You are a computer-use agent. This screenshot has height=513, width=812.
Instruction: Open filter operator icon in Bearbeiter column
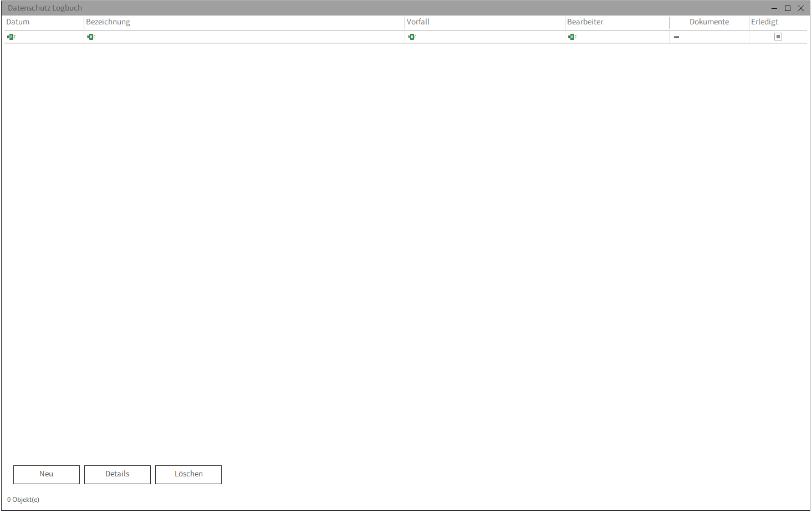tap(572, 37)
